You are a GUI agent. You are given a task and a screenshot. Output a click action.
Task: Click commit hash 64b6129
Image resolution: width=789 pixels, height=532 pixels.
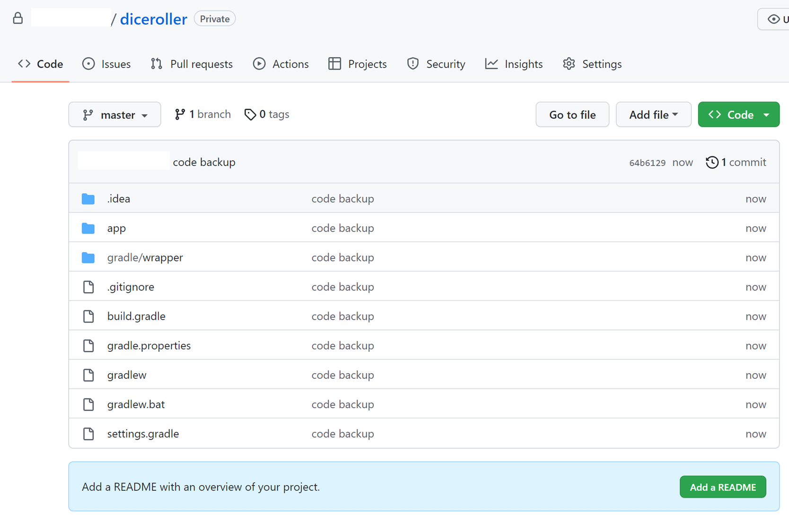(647, 163)
